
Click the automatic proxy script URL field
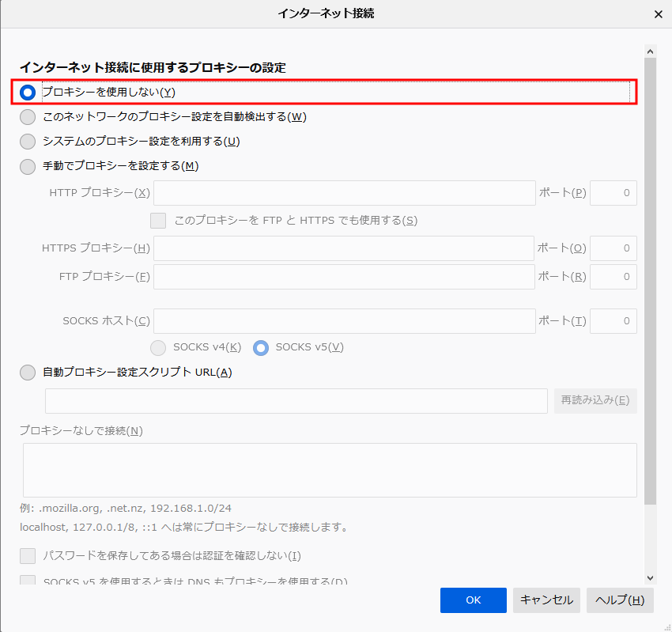pyautogui.click(x=296, y=400)
